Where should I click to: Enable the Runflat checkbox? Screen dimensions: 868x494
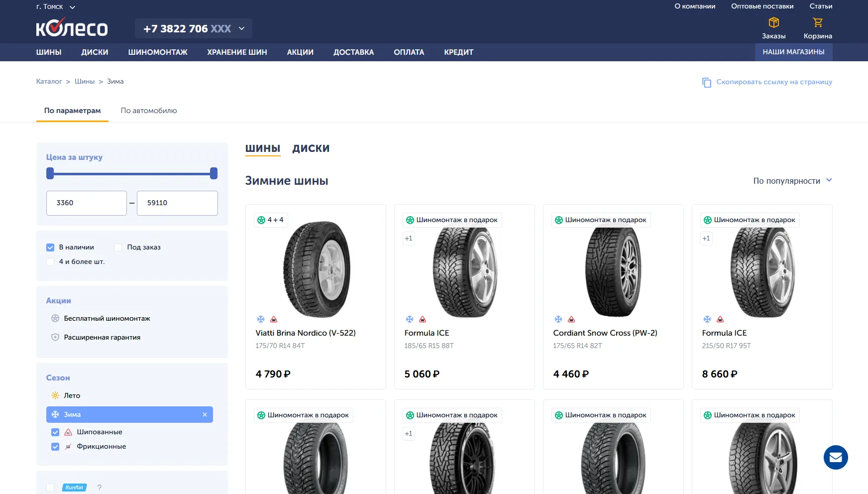click(50, 488)
